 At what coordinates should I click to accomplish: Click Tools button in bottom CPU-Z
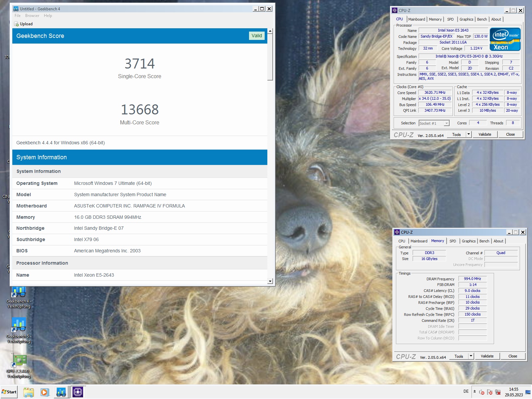point(459,356)
